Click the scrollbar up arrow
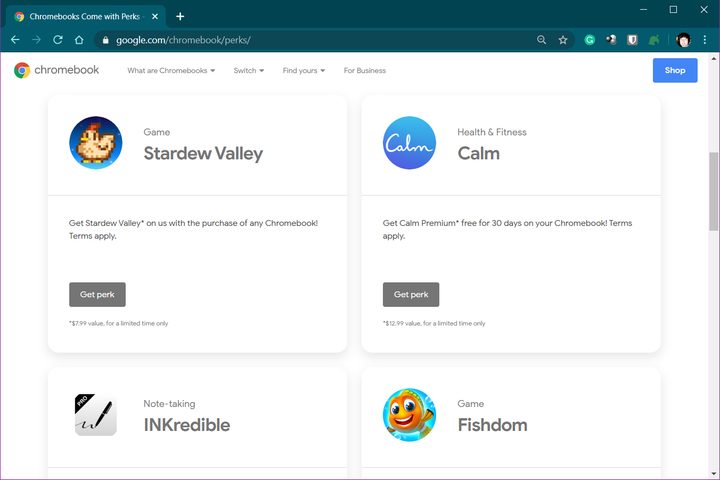The width and height of the screenshot is (720, 480). (713, 58)
